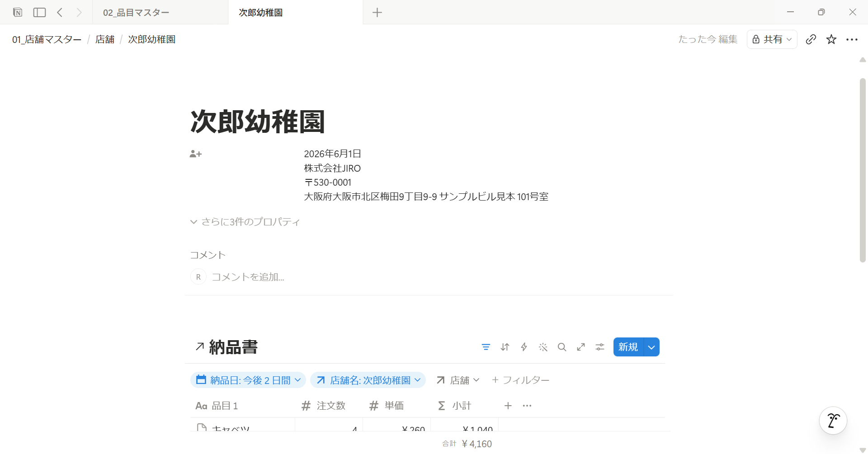Click the postal code 〒530-0001
The height and width of the screenshot is (454, 868).
tap(328, 183)
